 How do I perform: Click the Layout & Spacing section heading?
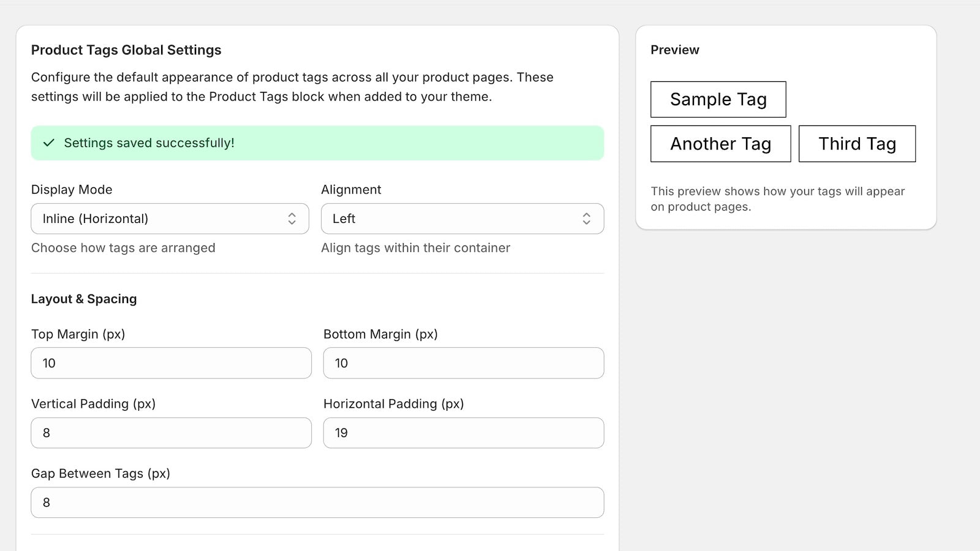[x=84, y=299]
